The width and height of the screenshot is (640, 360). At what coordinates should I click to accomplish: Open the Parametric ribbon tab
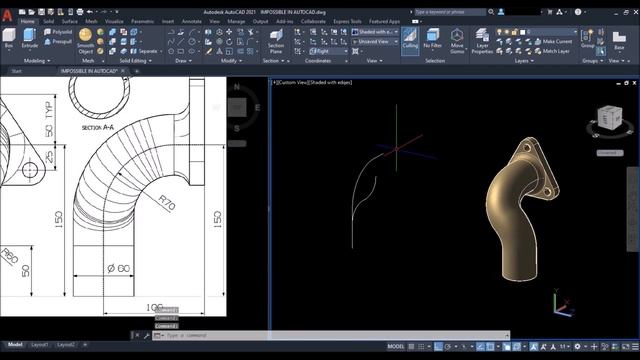(x=142, y=21)
